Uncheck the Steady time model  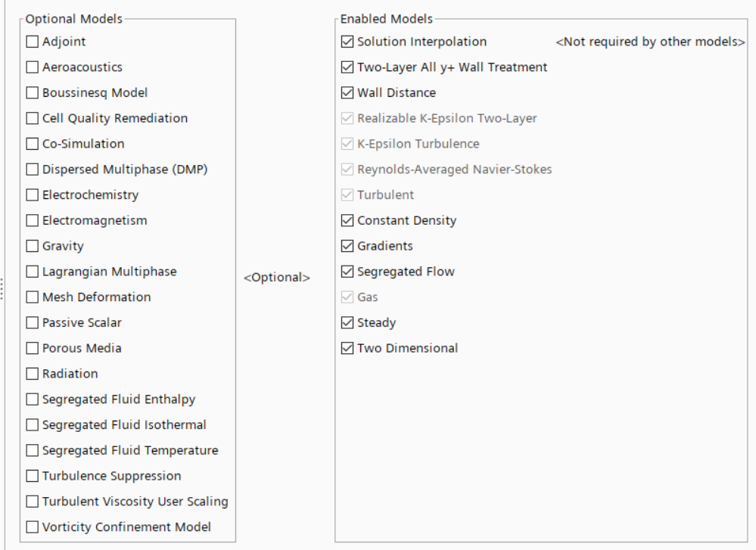(347, 323)
